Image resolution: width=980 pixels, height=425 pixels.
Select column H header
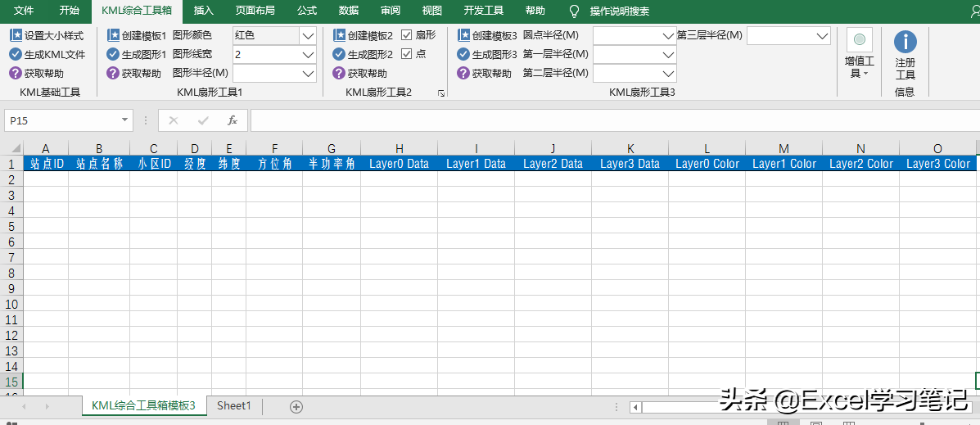(400, 148)
